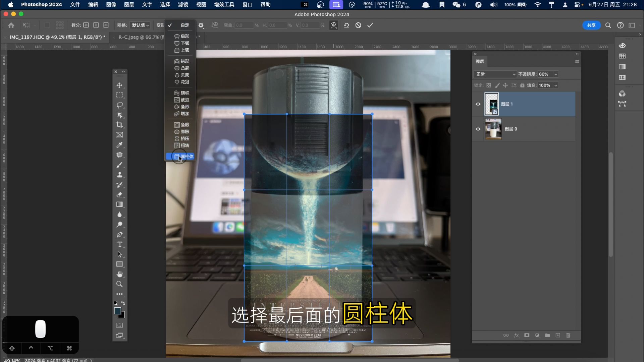The image size is (644, 362).
Task: Select the Gradient tool
Action: 119,204
